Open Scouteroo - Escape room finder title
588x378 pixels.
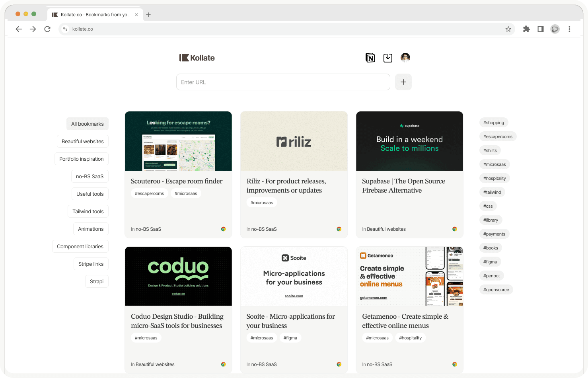coord(177,181)
